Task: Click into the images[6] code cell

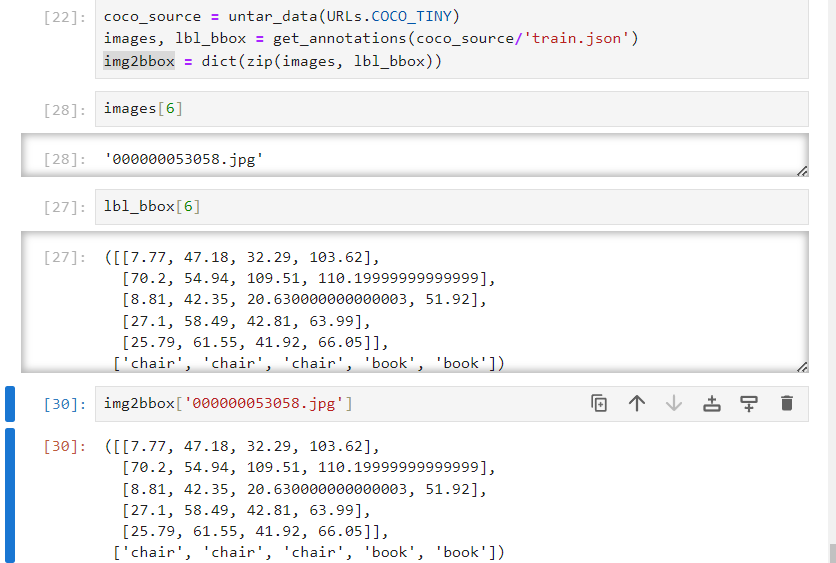Action: (x=450, y=108)
